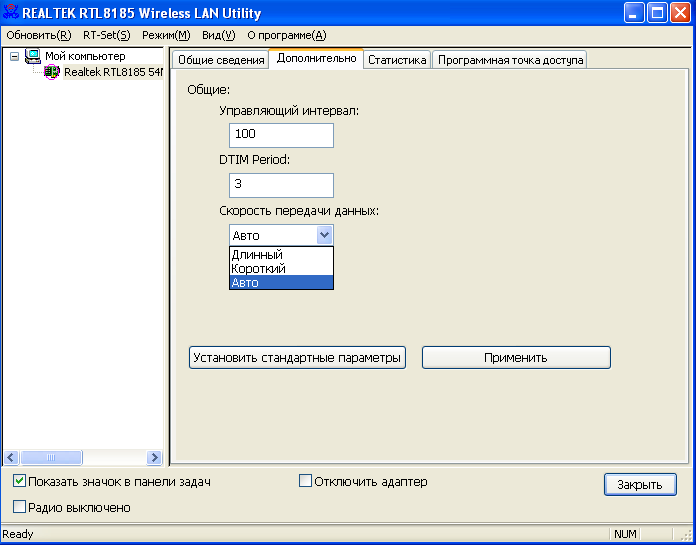Screen dimensions: 696x545
Task: Toggle the Авто combo box dropdown arrow
Action: 324,235
